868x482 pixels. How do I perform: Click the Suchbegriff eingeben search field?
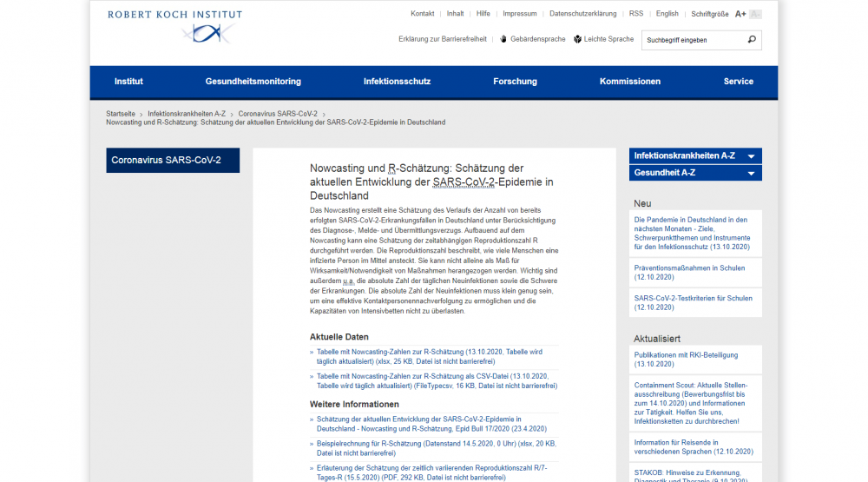pyautogui.click(x=693, y=40)
